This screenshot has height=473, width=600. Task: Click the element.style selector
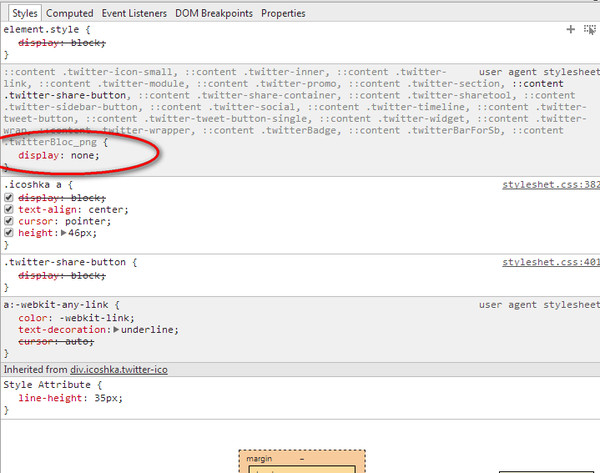pyautogui.click(x=42, y=29)
